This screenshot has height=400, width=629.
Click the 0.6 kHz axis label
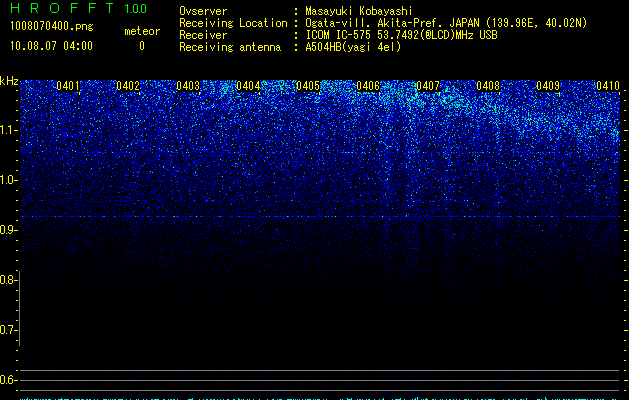click(8, 380)
